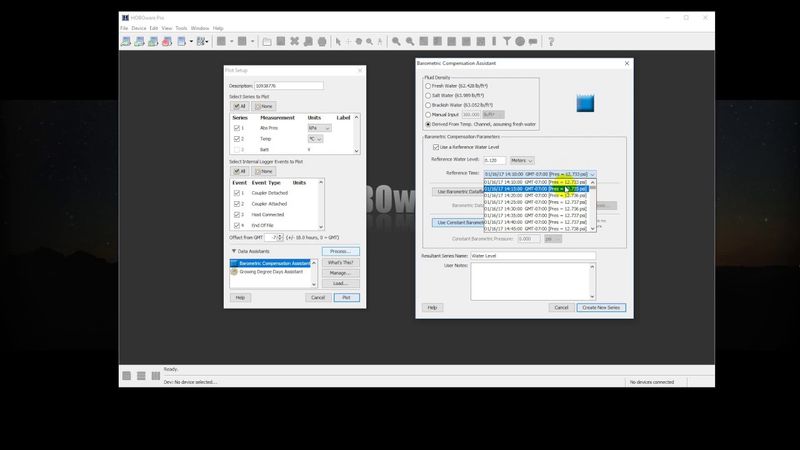Open the Tools menu

tap(182, 29)
